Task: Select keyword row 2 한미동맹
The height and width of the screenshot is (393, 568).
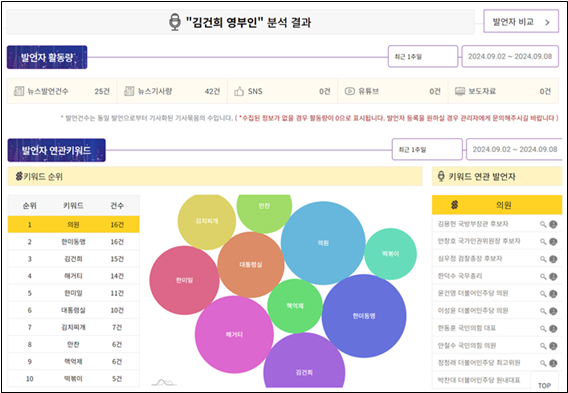Action: pos(74,242)
